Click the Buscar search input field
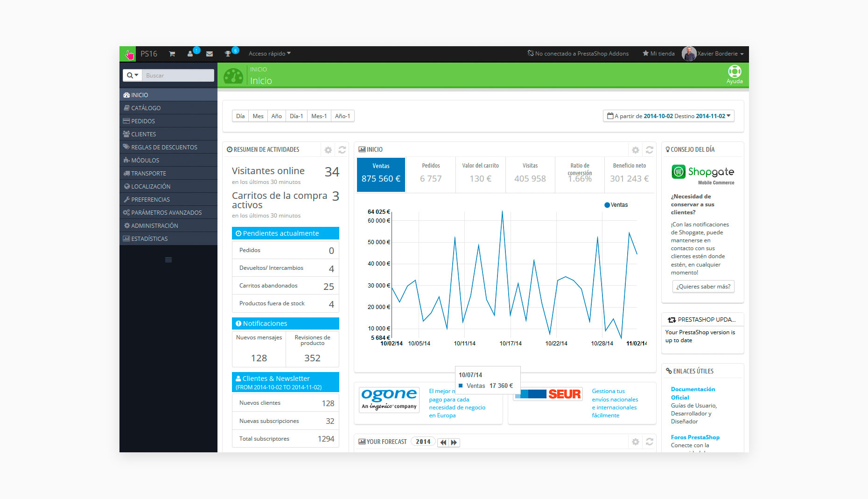 (x=178, y=75)
